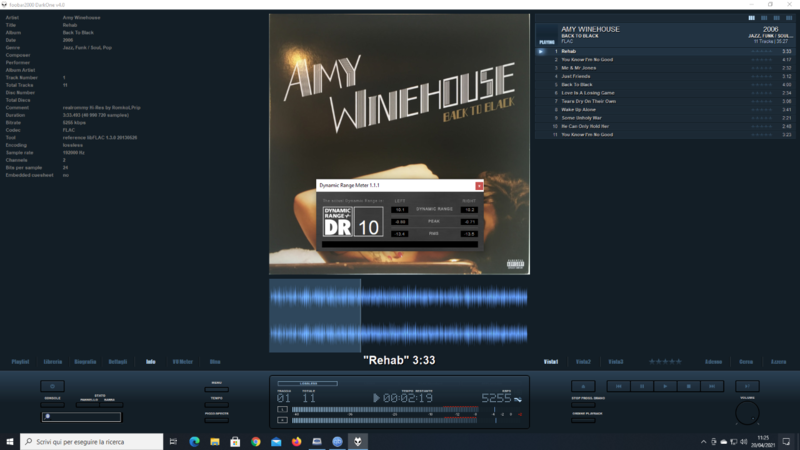Open the Settaggi tab
Viewport: 800px width, 450px height.
click(x=118, y=361)
